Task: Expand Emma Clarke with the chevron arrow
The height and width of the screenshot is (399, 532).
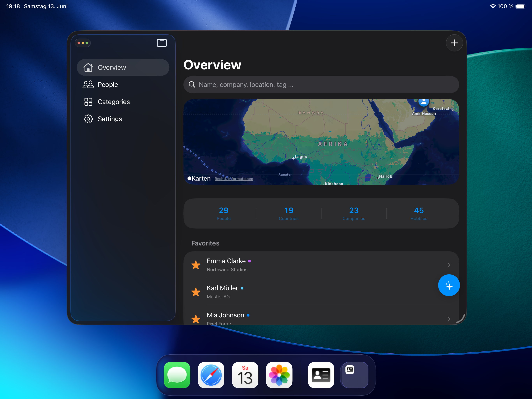Action: [x=449, y=265]
